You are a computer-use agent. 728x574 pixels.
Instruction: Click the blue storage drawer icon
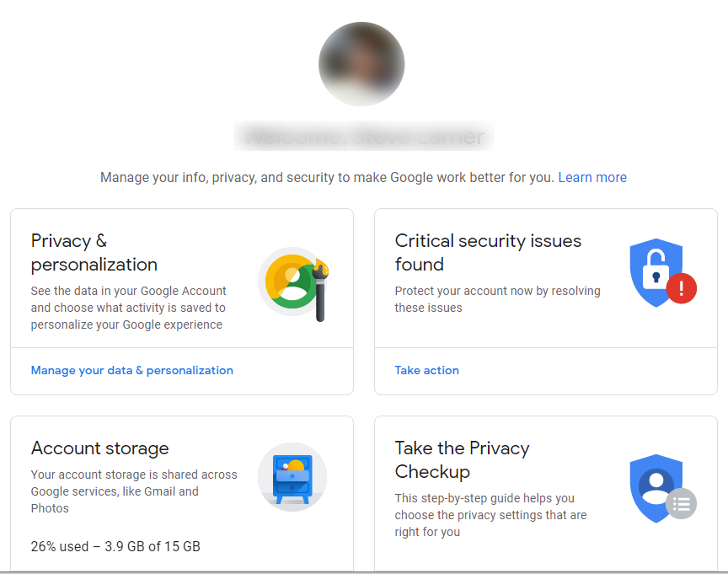(292, 477)
